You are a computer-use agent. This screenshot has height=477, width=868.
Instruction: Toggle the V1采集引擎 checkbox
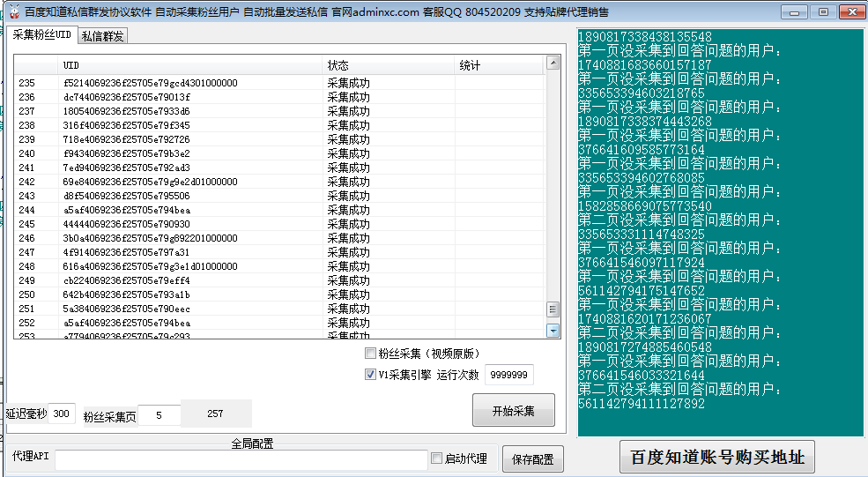pos(370,375)
